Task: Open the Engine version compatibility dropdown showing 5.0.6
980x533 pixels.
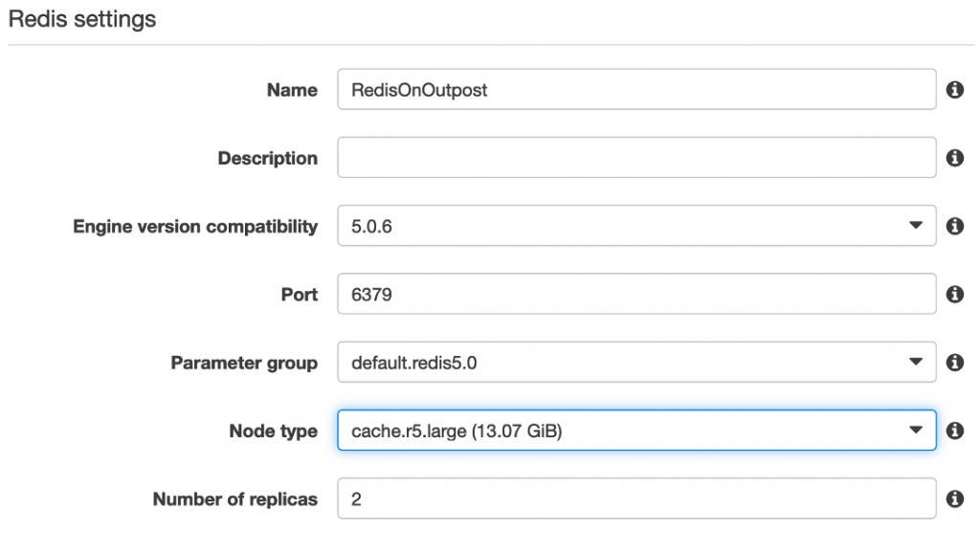Action: pos(636,226)
